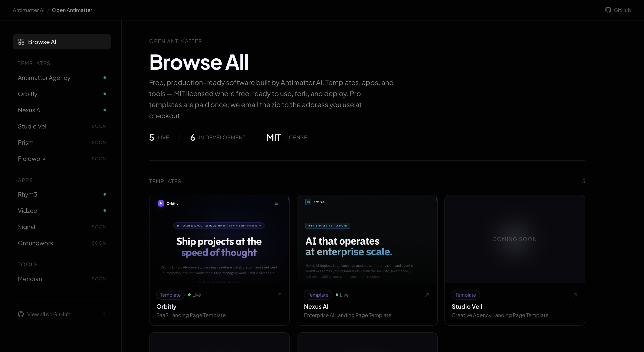
Task: Click the Nexus AI logo icon
Action: coord(308,202)
